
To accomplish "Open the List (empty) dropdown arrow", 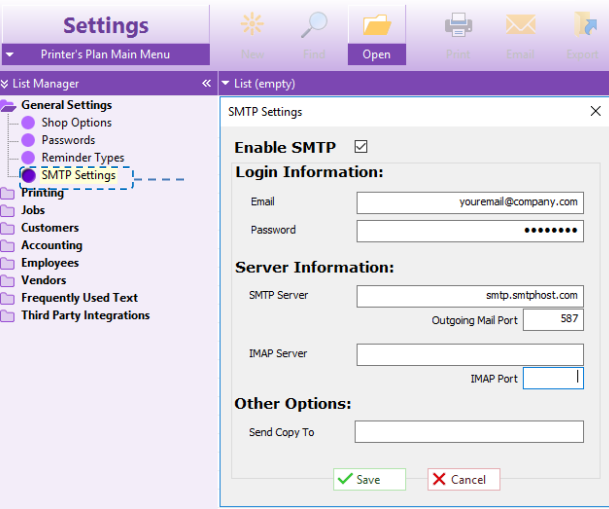I will [225, 83].
